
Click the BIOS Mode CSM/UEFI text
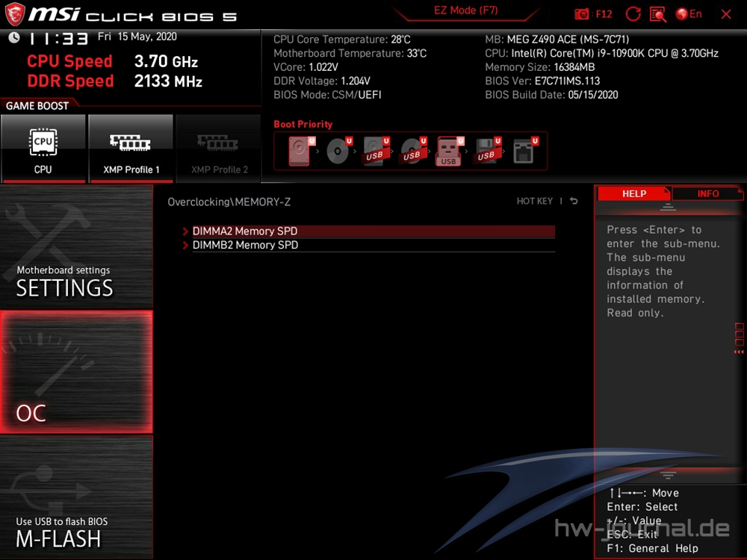pos(327,95)
